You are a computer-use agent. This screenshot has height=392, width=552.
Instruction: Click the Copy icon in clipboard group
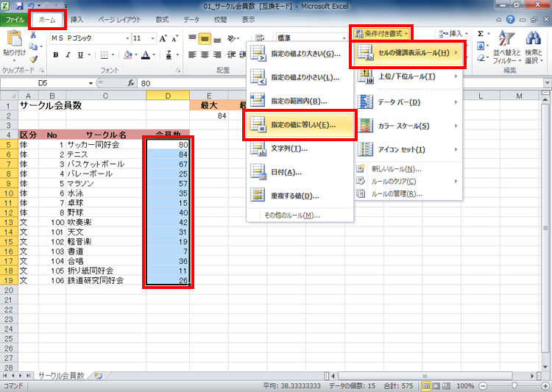[x=33, y=46]
